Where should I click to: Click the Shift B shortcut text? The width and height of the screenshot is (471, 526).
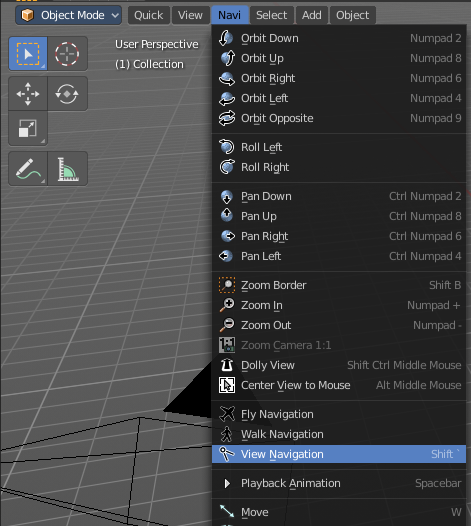(x=445, y=285)
